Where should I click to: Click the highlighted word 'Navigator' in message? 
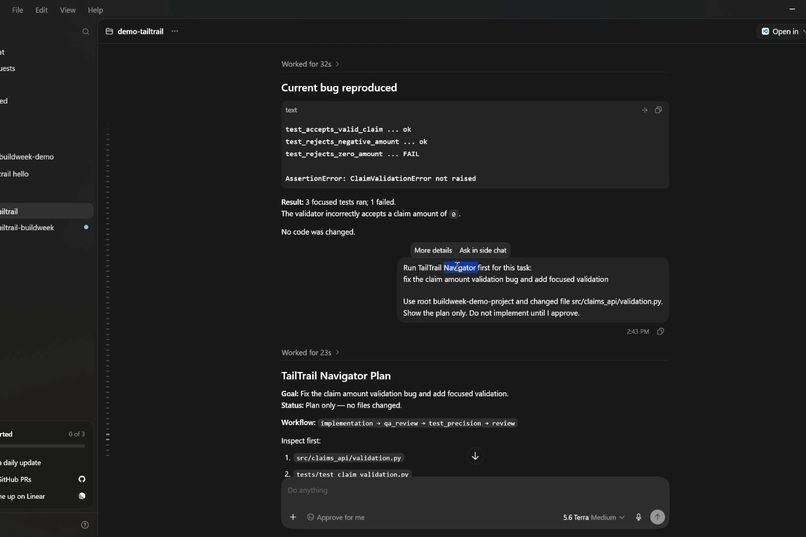460,268
